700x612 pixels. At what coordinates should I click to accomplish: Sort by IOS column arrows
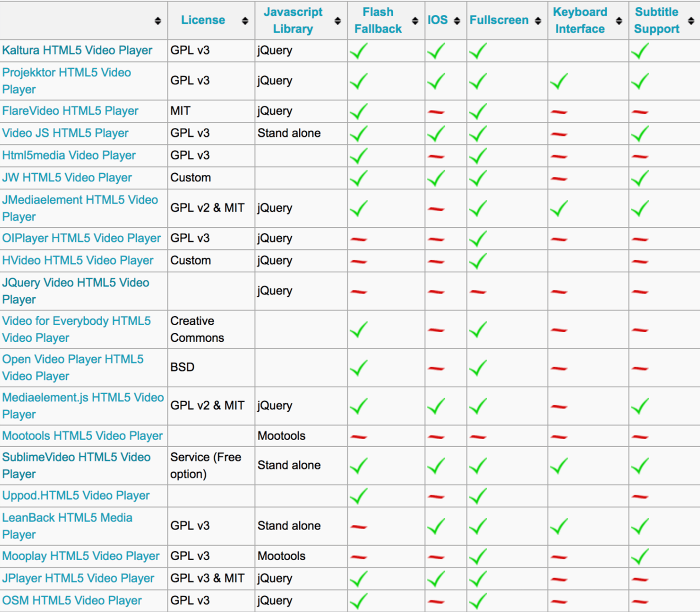(x=457, y=20)
